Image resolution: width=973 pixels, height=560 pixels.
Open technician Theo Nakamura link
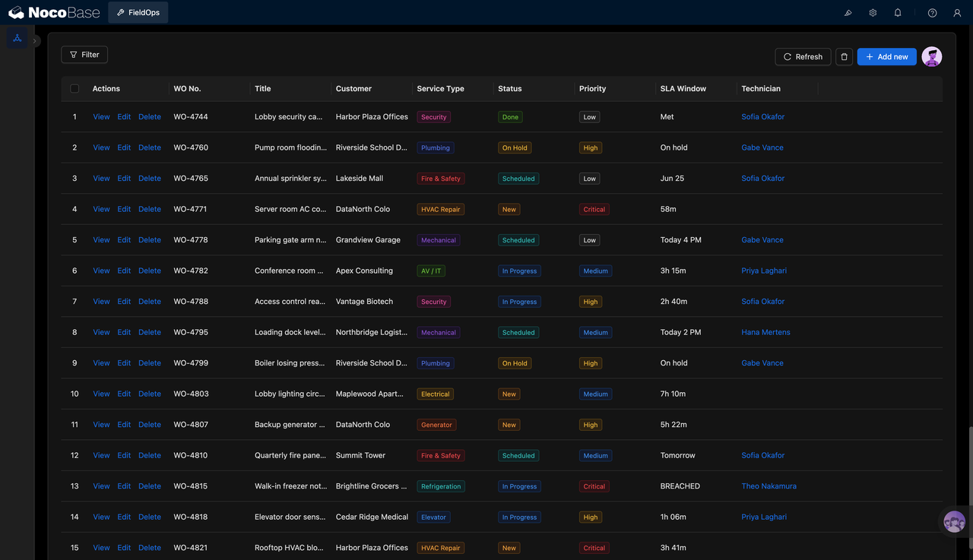tap(769, 486)
